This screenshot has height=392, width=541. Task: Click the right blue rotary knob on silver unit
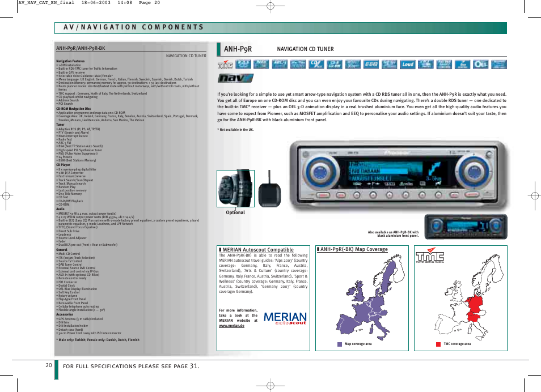click(474, 171)
